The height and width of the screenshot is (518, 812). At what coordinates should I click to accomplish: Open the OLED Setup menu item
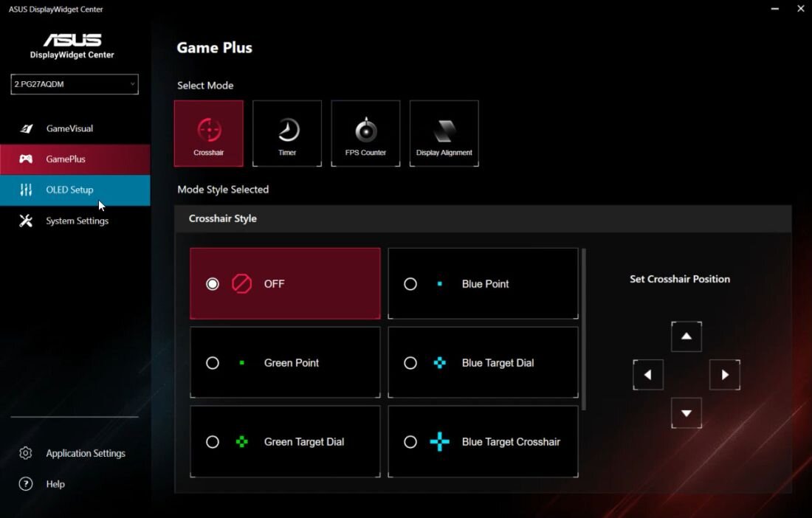[x=75, y=190]
